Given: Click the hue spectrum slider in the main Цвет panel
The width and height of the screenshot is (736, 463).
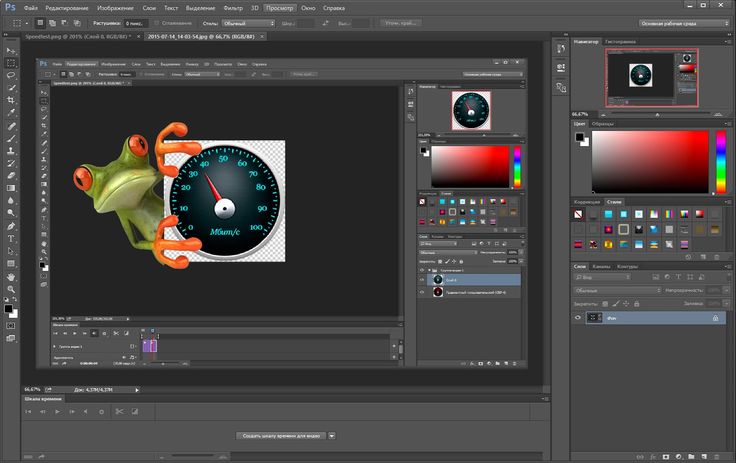Looking at the screenshot, I should [x=721, y=162].
